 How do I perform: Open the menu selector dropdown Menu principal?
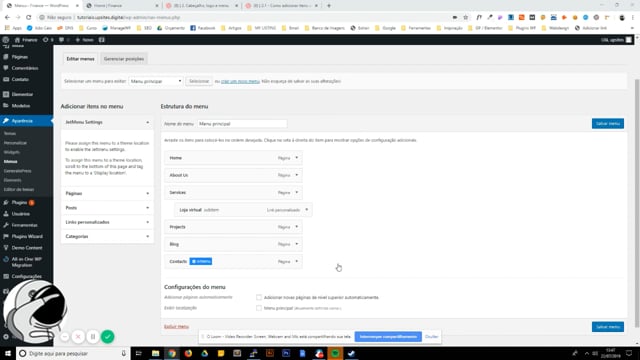[x=156, y=81]
